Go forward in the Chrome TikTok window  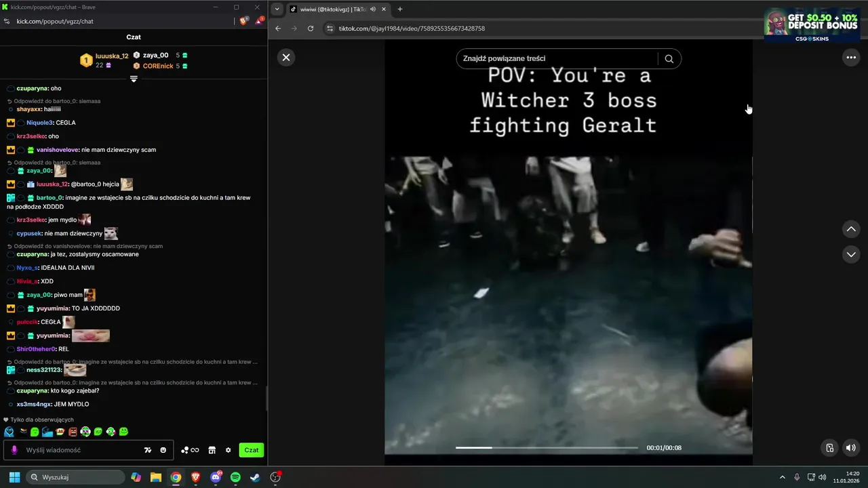[x=294, y=28]
